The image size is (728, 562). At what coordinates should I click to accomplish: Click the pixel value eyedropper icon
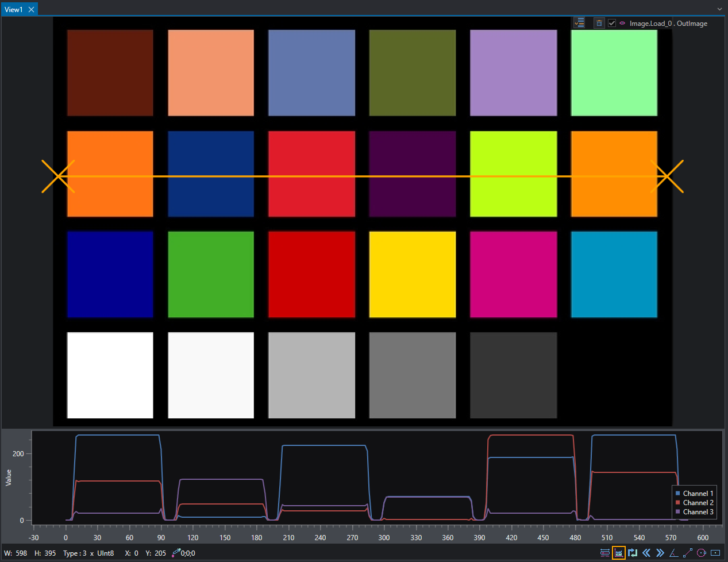[176, 553]
